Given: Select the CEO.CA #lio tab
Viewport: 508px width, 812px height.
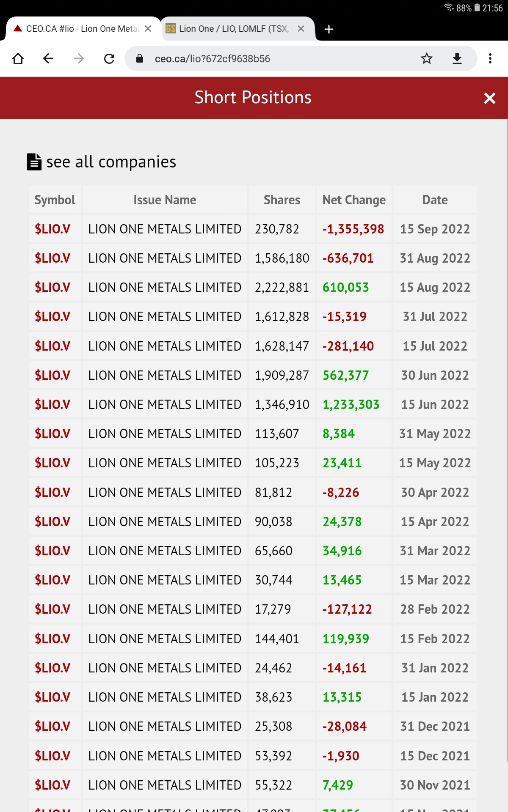Looking at the screenshot, I should point(80,29).
